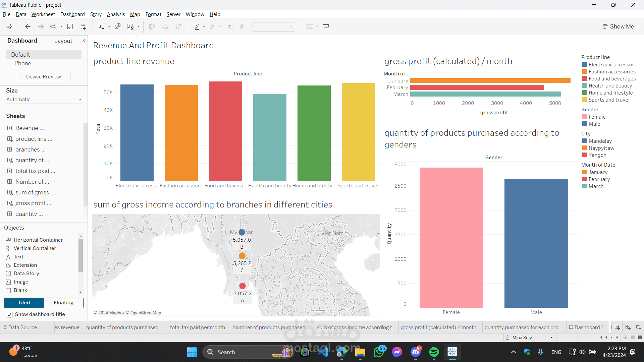The width and height of the screenshot is (644, 362).
Task: Click the Clear Sheet toolbar icon
Action: (x=130, y=26)
